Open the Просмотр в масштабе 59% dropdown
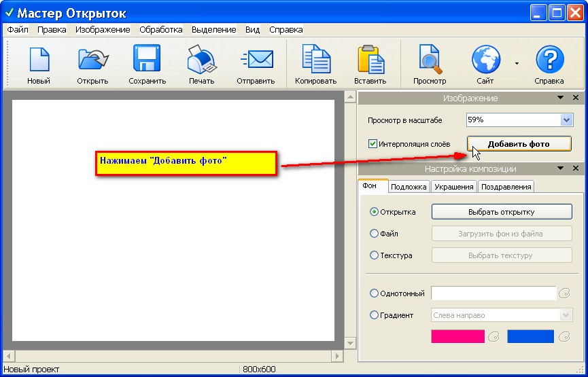 566,120
